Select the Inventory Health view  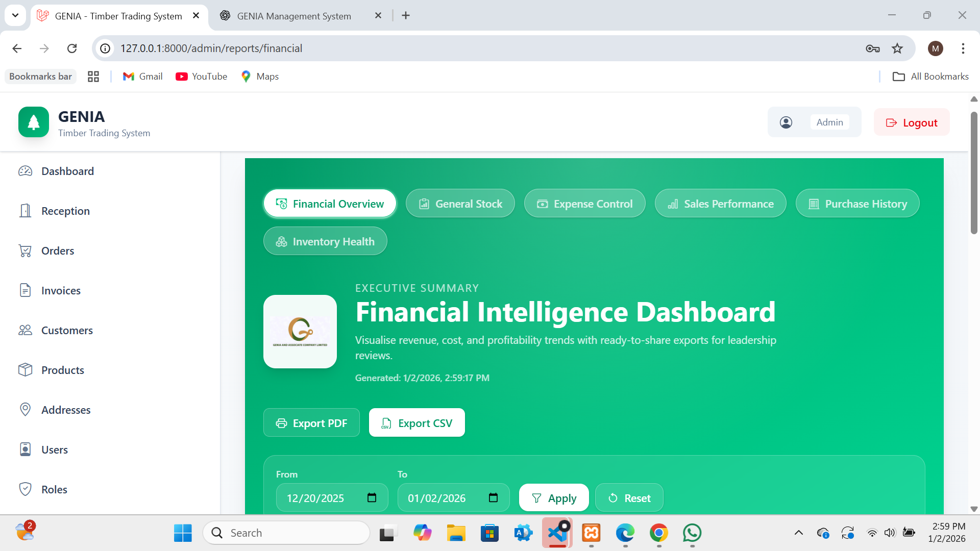pos(325,241)
